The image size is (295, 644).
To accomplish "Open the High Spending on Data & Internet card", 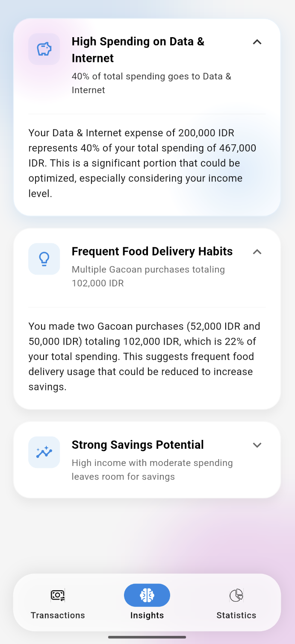I will tap(138, 50).
